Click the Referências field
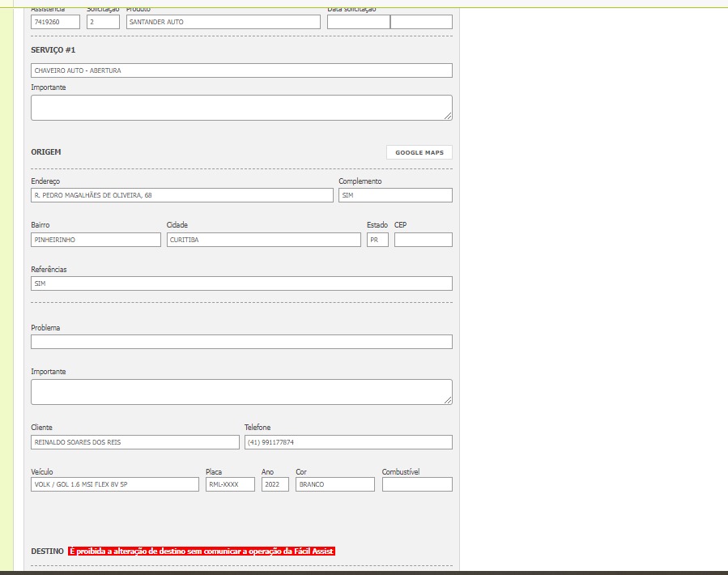 pos(241,283)
